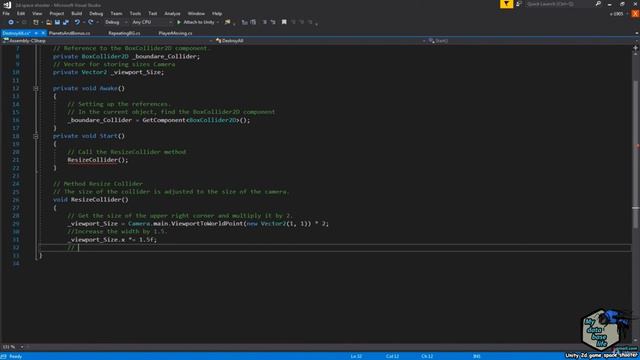Collapse the Awake() method outline
The height and width of the screenshot is (360, 640).
[36, 88]
